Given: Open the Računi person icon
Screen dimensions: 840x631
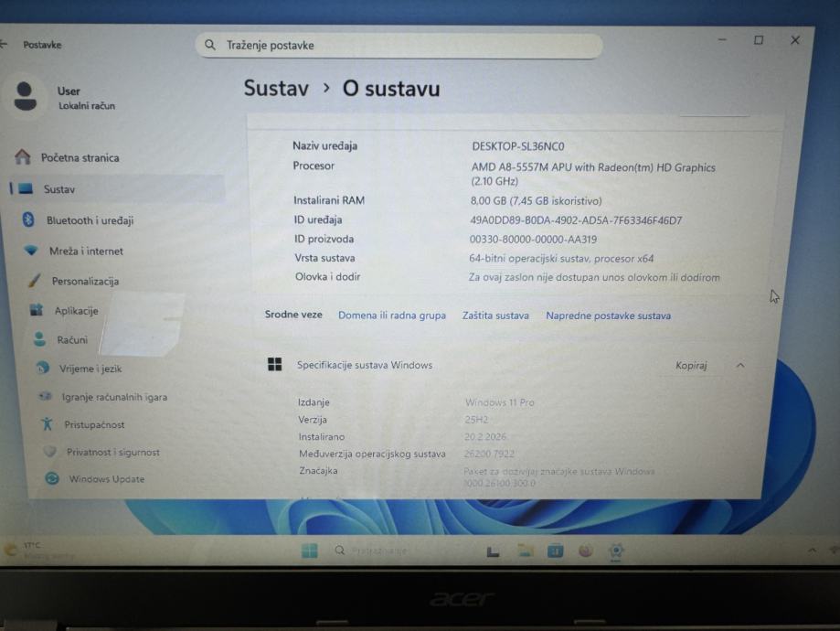Looking at the screenshot, I should (x=39, y=339).
